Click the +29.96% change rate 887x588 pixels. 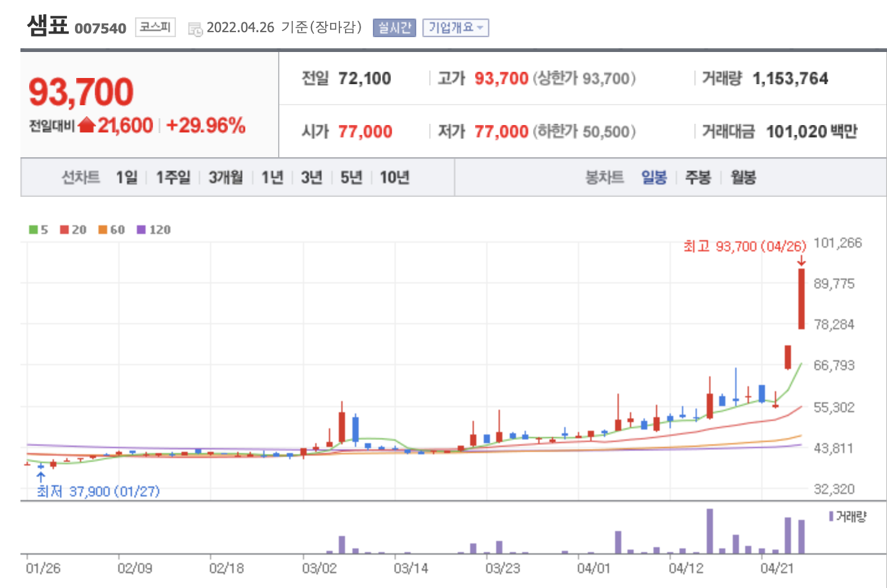coord(206,126)
